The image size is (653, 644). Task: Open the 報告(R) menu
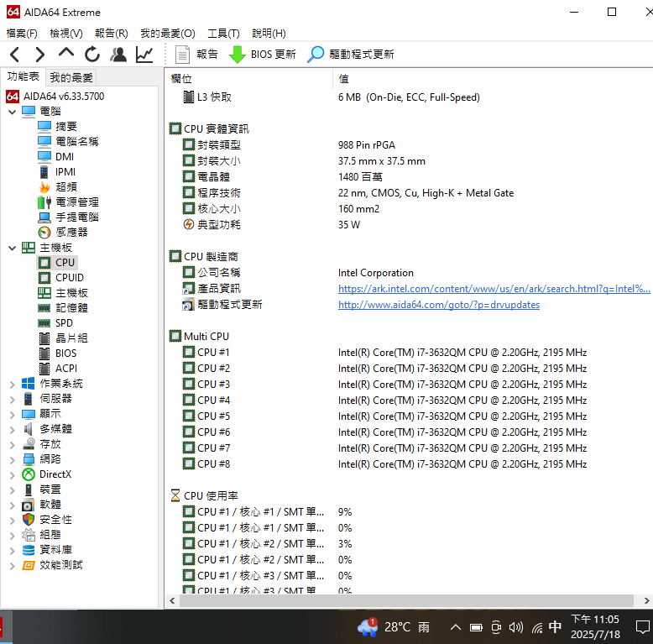point(111,34)
